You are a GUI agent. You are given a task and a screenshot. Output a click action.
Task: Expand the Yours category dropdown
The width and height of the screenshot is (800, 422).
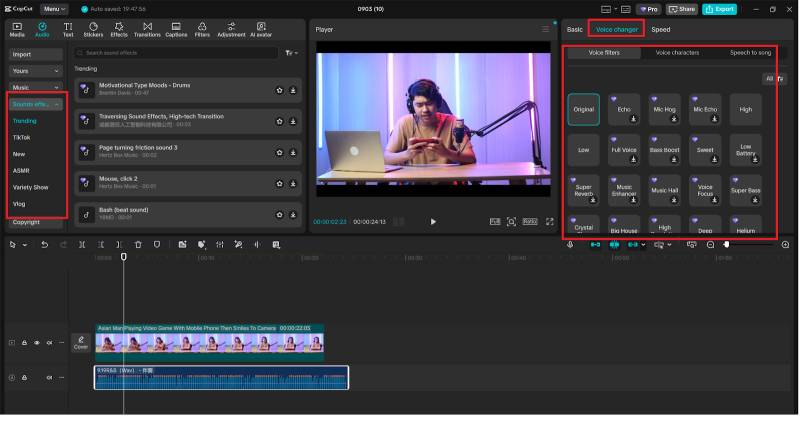point(36,71)
